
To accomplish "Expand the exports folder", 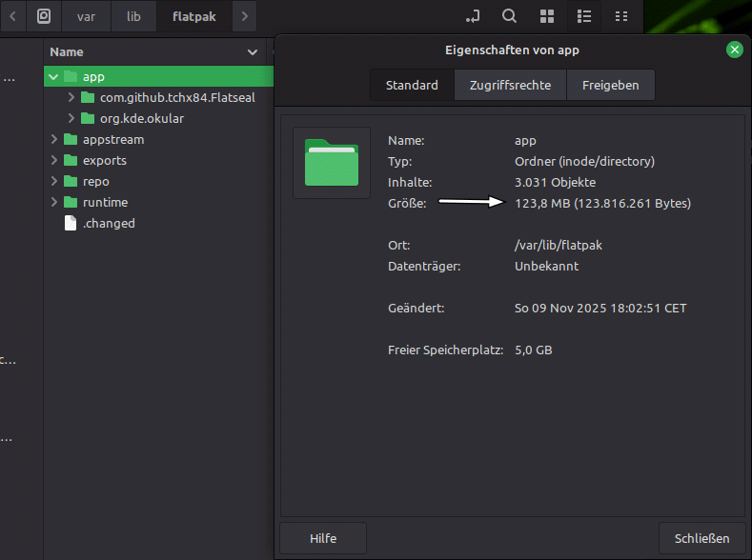I will point(53,160).
